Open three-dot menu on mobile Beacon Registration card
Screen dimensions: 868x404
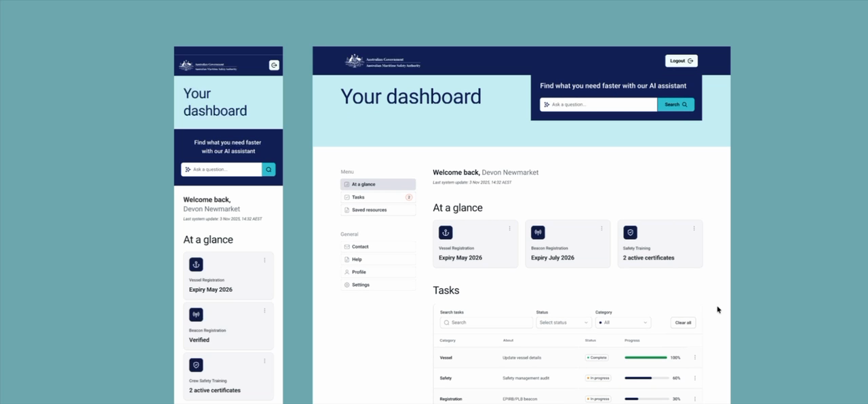pyautogui.click(x=264, y=310)
